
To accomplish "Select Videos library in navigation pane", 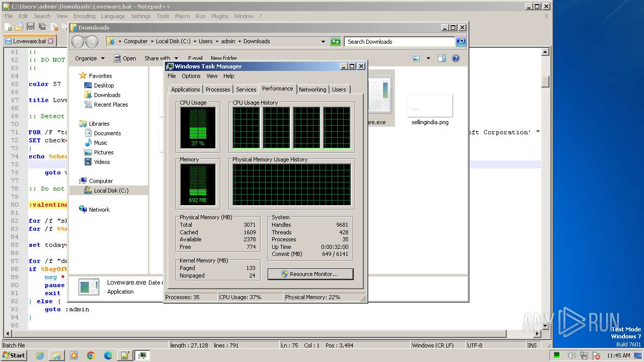I will 102,162.
